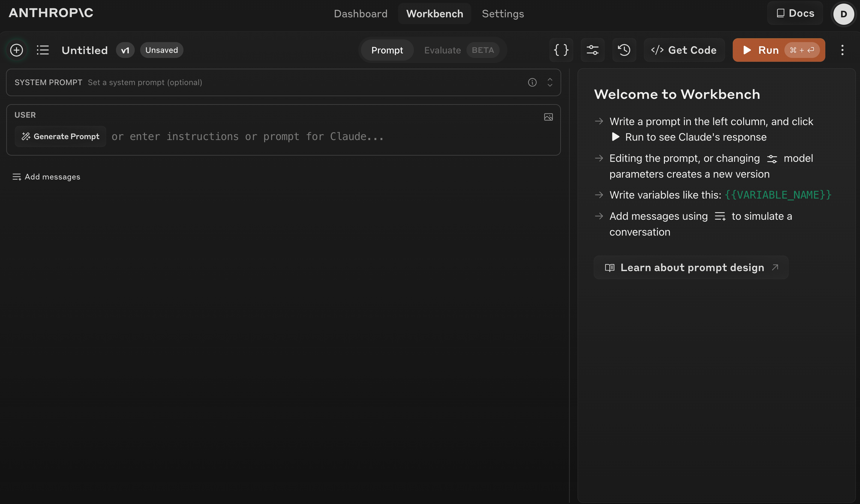This screenshot has width=860, height=504.
Task: Click the user avatar D
Action: 843,14
